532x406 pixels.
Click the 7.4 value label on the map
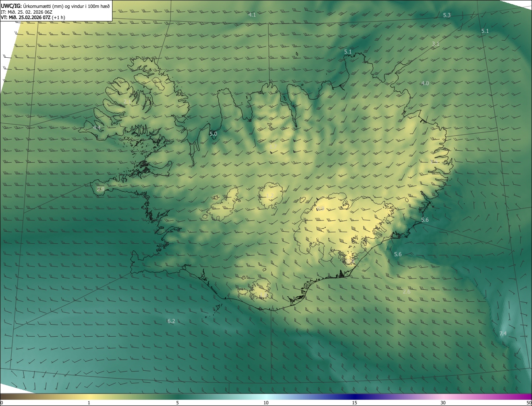(503, 333)
